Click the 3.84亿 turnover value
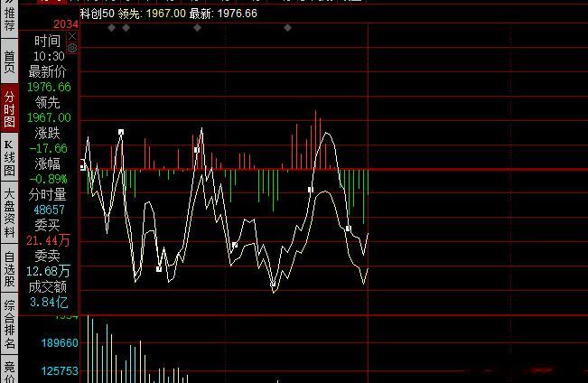 pyautogui.click(x=49, y=302)
